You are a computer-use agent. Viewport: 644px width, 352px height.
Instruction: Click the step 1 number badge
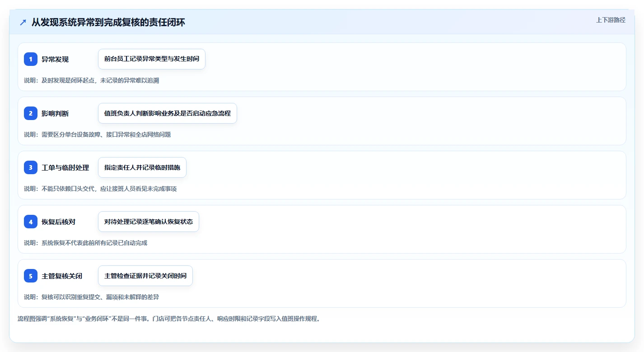31,59
